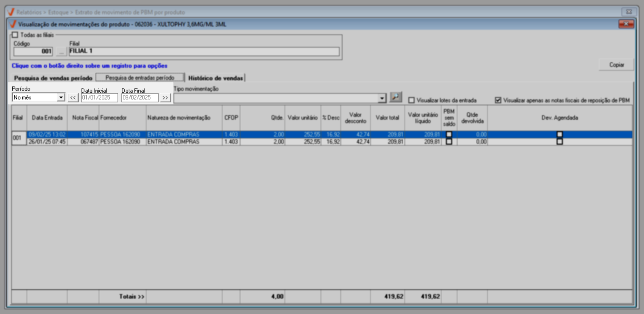
Task: Toggle PBM sem saldo for nota 107415
Action: pos(449,135)
